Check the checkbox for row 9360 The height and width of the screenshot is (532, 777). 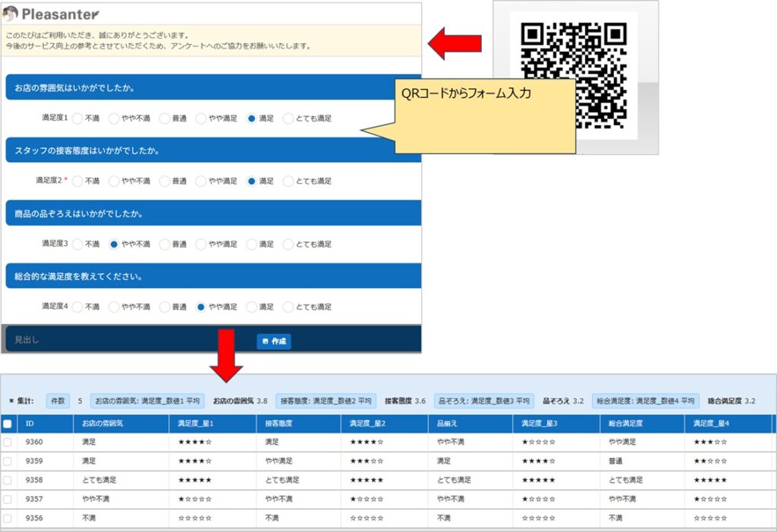click(8, 442)
